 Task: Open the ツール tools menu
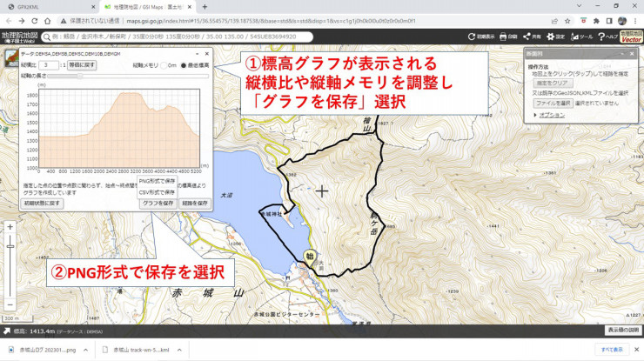pos(581,37)
